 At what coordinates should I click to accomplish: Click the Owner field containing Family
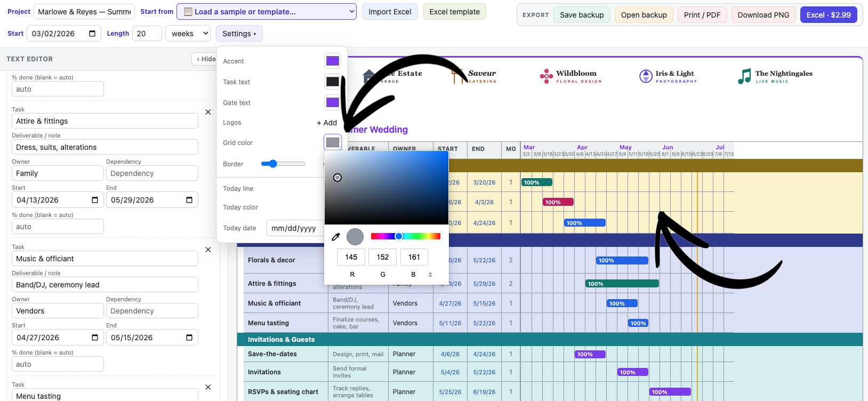58,173
